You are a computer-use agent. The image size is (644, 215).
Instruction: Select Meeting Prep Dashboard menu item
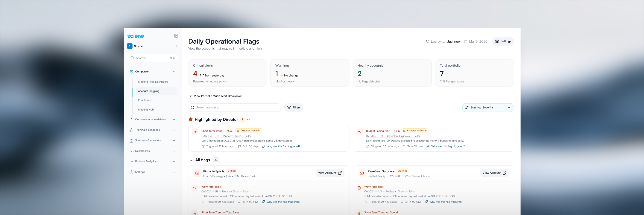[x=153, y=82]
